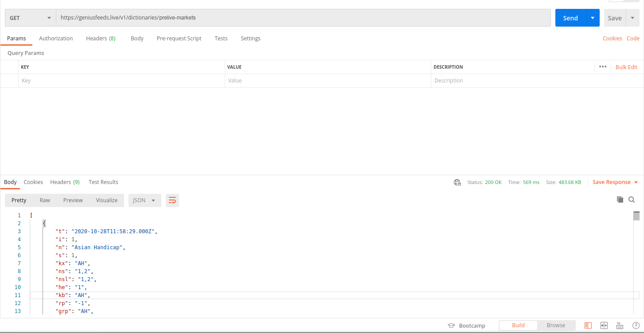The image size is (644, 333).
Task: Switch to the Pre-request Script tab
Action: (179, 38)
